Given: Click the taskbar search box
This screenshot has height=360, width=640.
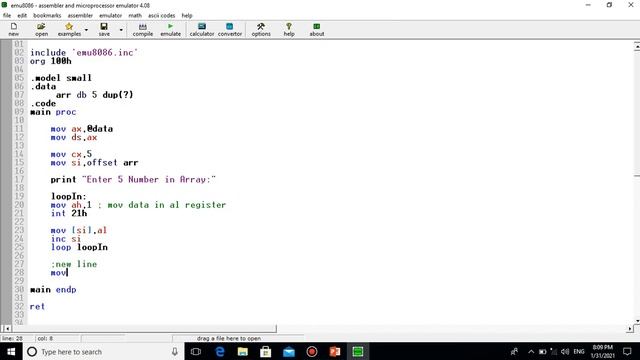Looking at the screenshot, I should [103, 351].
